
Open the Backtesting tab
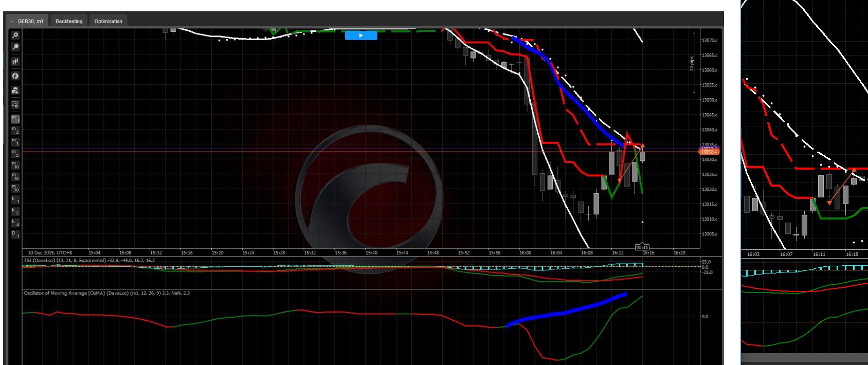pos(69,21)
